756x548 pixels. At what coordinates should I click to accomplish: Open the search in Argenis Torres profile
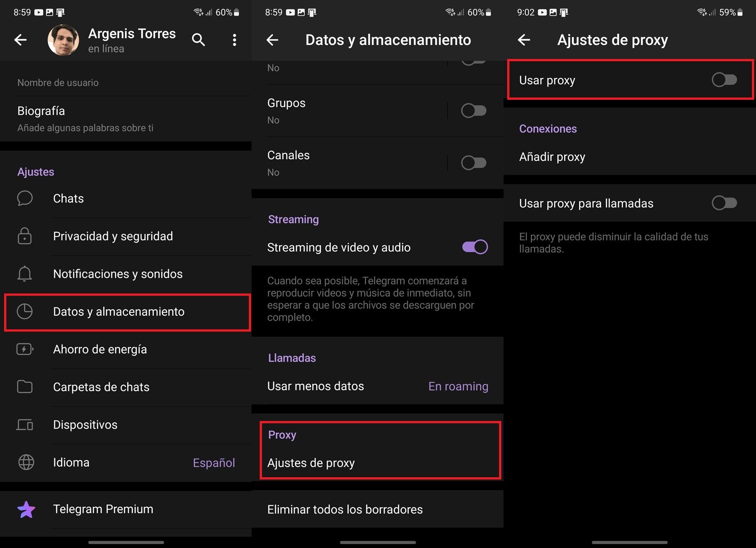coord(199,40)
